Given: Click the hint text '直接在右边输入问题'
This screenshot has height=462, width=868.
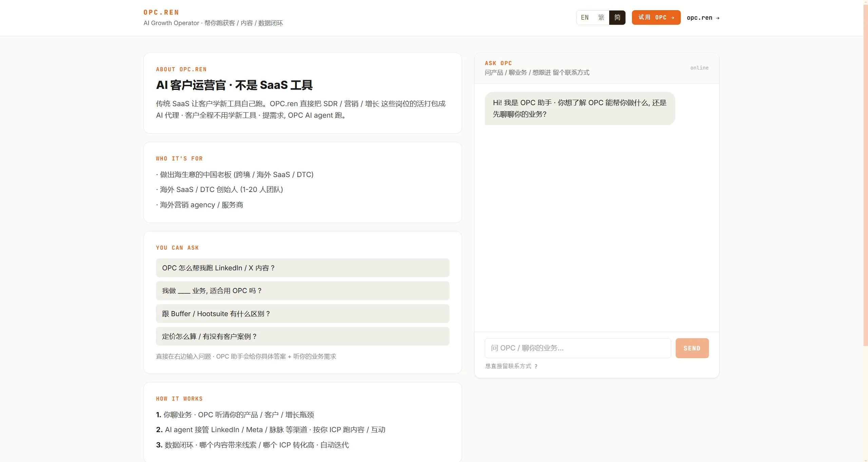Looking at the screenshot, I should (246, 357).
